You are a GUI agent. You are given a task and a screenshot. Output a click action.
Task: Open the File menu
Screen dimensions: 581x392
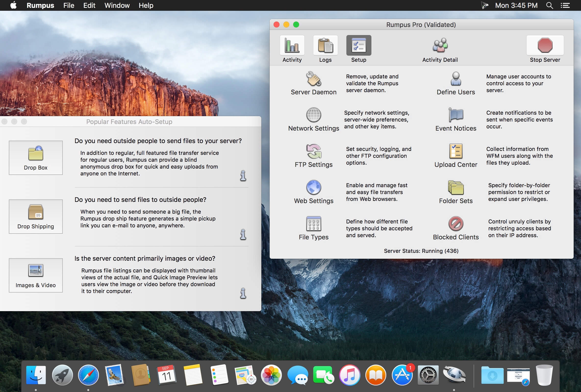[68, 5]
